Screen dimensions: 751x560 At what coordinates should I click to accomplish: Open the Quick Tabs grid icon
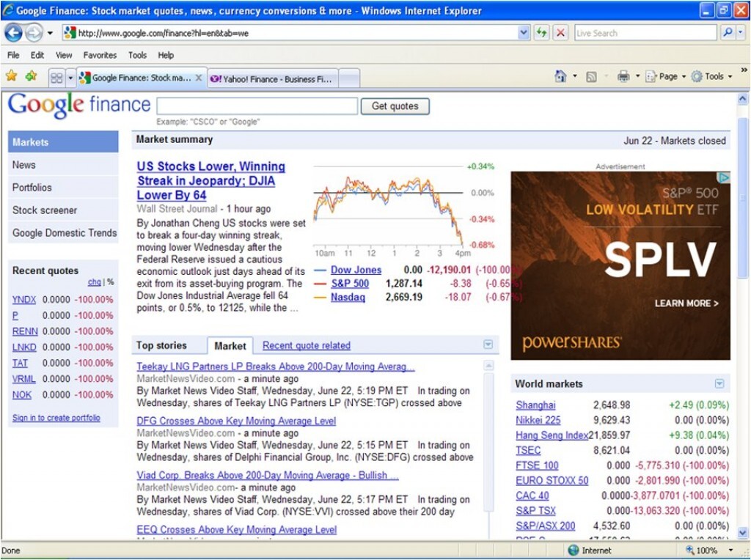point(56,78)
